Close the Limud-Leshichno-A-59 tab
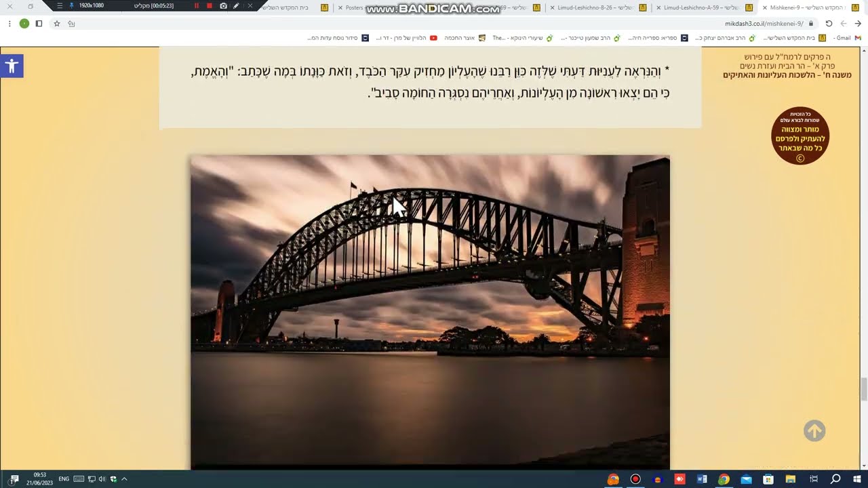The height and width of the screenshot is (488, 868). tap(658, 7)
